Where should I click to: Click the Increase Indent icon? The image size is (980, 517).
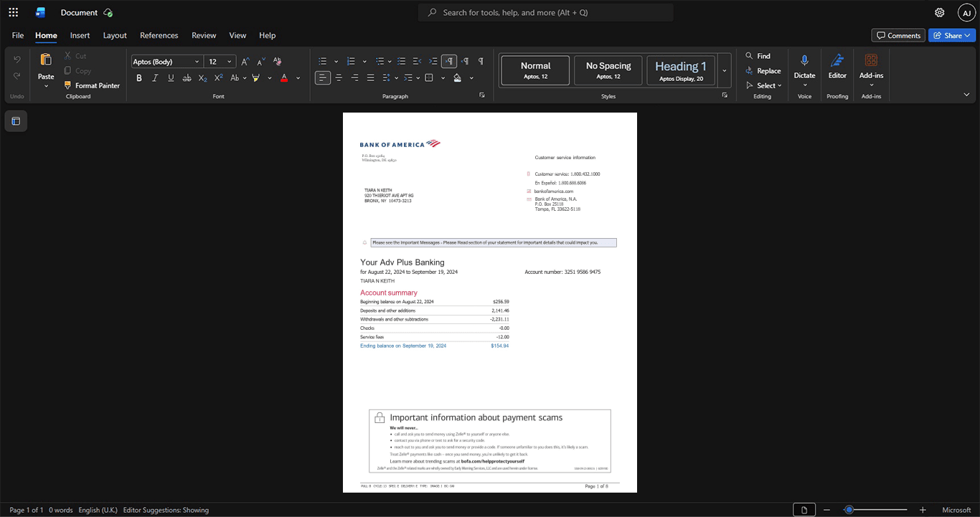(433, 62)
